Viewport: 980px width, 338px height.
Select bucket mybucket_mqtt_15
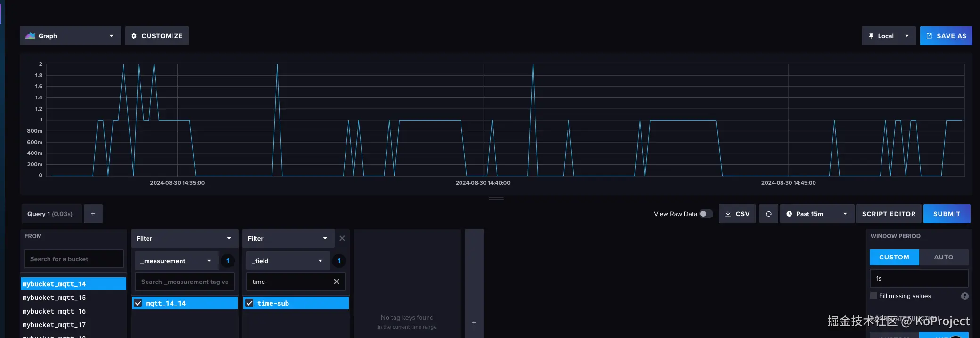click(74, 298)
